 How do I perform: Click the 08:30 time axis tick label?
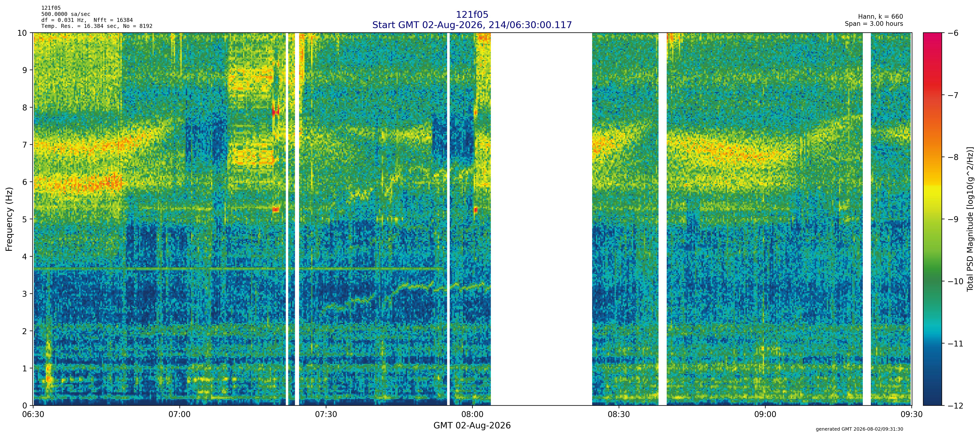tap(619, 414)
